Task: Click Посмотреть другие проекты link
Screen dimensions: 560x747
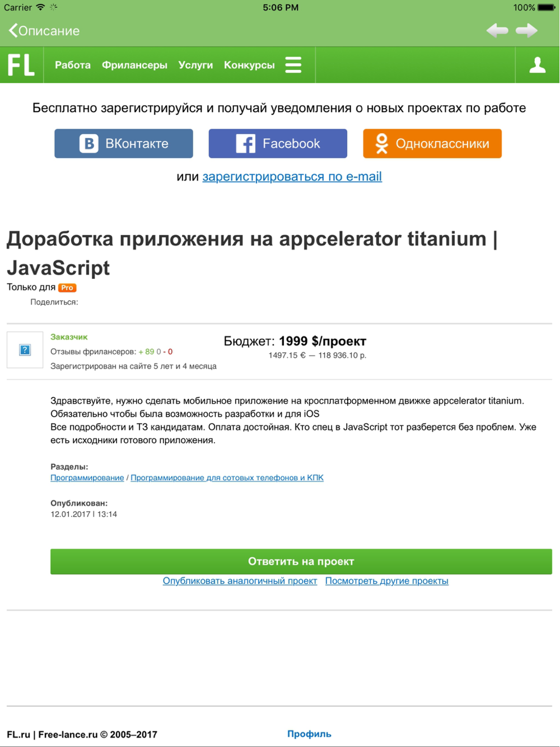Action: [386, 581]
